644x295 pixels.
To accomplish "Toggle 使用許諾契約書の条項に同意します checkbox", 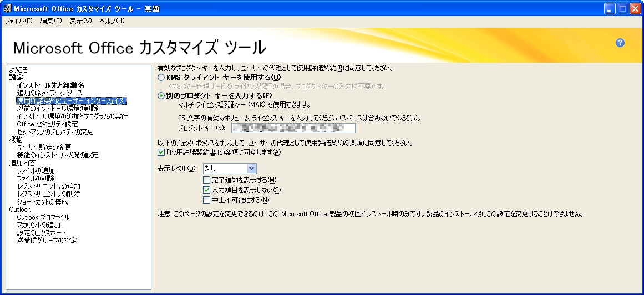I will (x=161, y=152).
